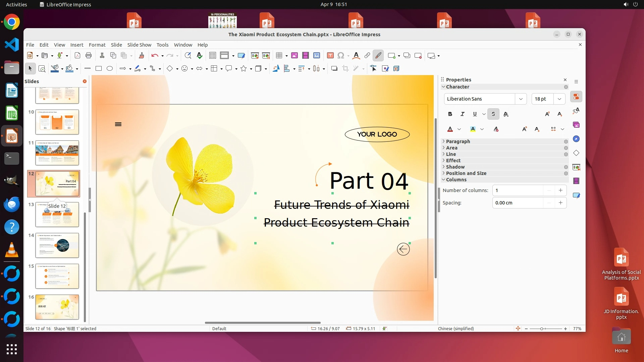This screenshot has width=644, height=362.
Task: Collapse the Columns section
Action: point(456,180)
